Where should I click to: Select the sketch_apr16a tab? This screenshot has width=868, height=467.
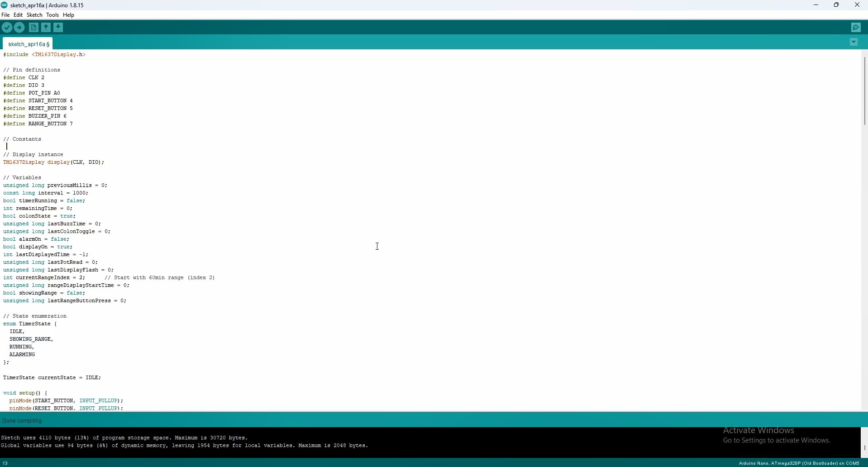coord(28,44)
